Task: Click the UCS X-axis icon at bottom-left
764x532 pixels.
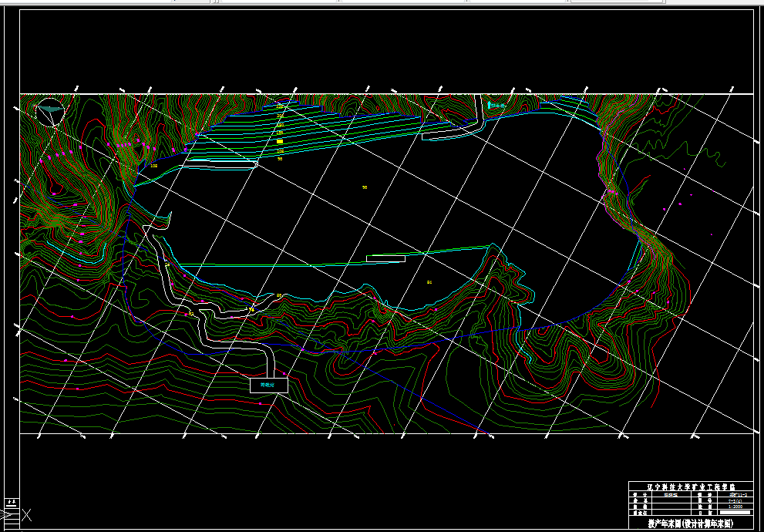Action: (x=25, y=515)
